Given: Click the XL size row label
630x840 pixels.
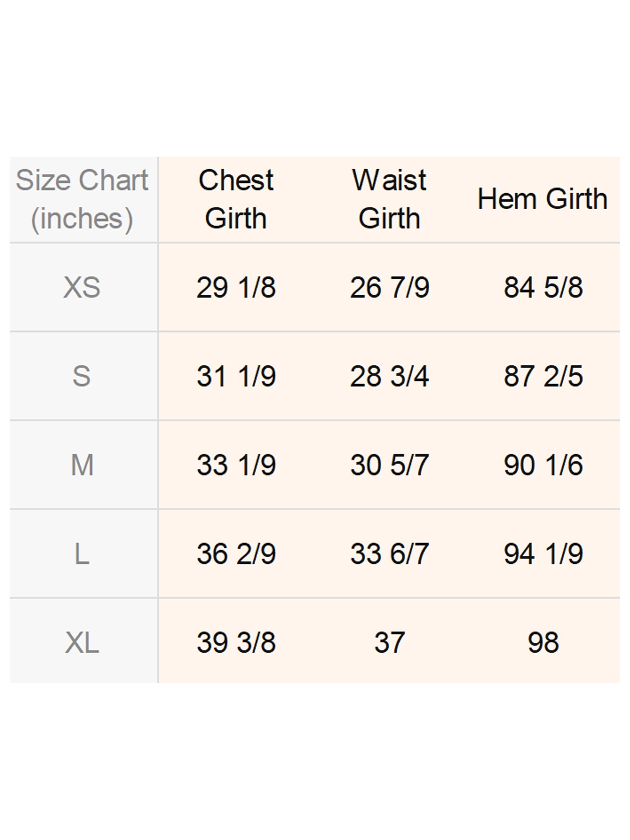Looking at the screenshot, I should click(83, 642).
